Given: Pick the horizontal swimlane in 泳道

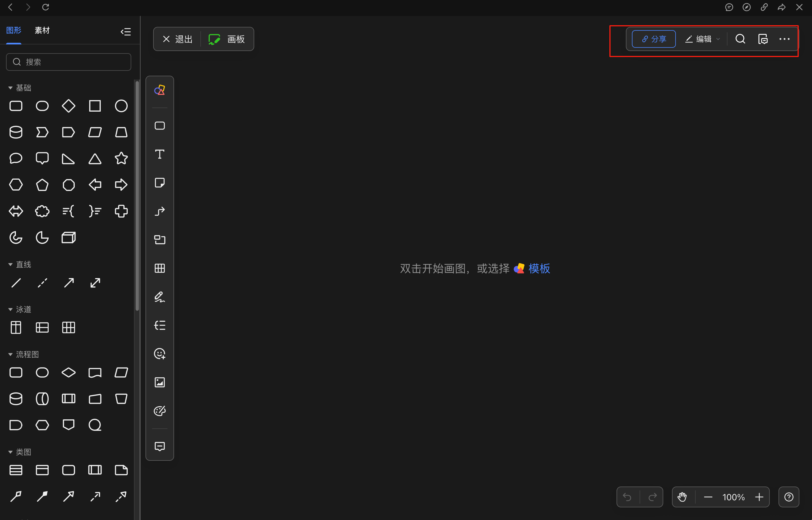Looking at the screenshot, I should (x=42, y=327).
